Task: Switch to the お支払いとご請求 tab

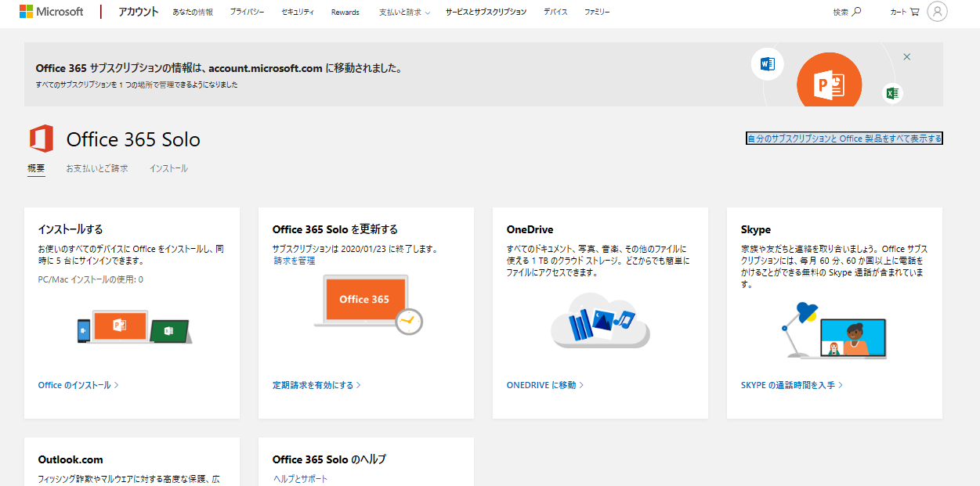Action: coord(97,168)
